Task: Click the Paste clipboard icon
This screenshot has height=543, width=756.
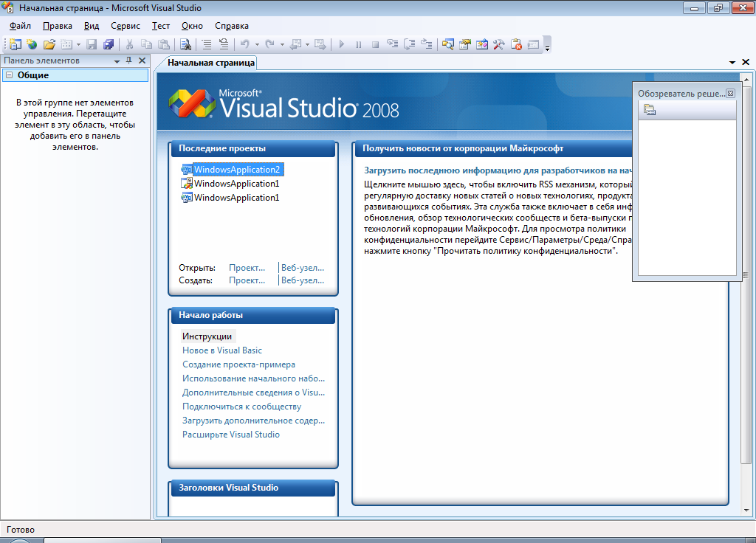Action: 164,44
